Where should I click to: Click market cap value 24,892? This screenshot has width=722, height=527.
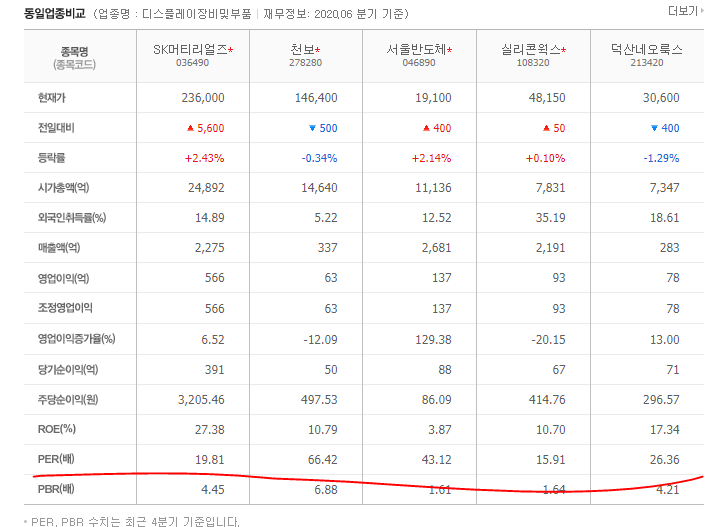(206, 188)
